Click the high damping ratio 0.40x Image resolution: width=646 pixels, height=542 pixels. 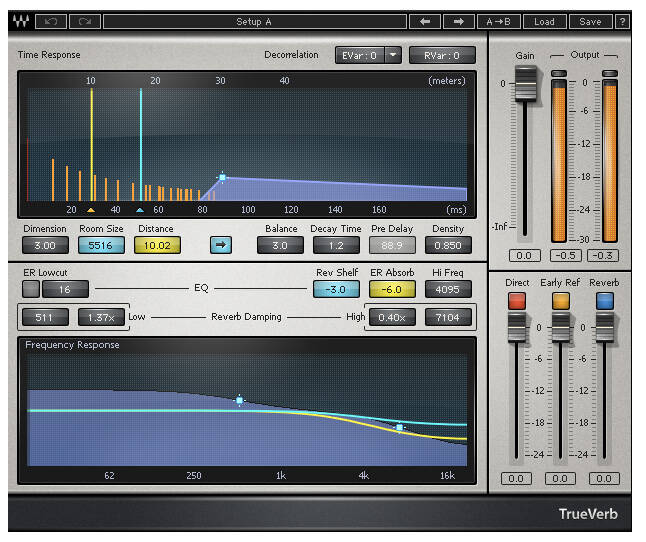[x=392, y=317]
